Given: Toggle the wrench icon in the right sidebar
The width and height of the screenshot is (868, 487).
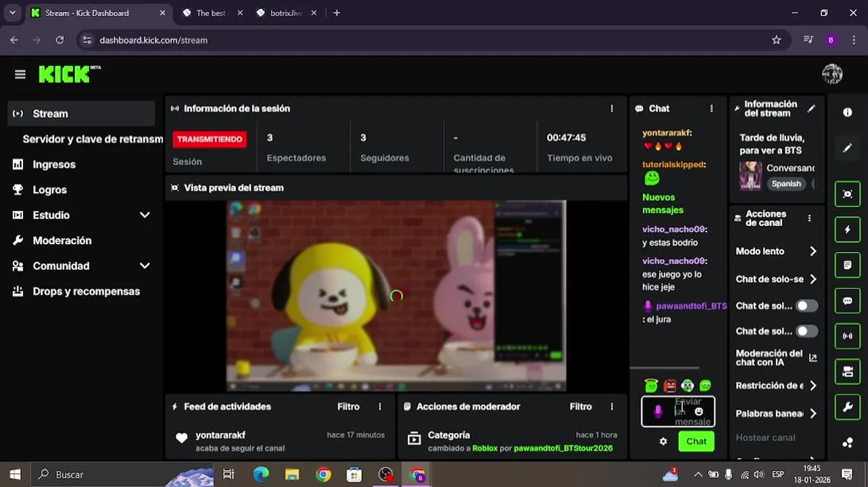Looking at the screenshot, I should click(848, 407).
